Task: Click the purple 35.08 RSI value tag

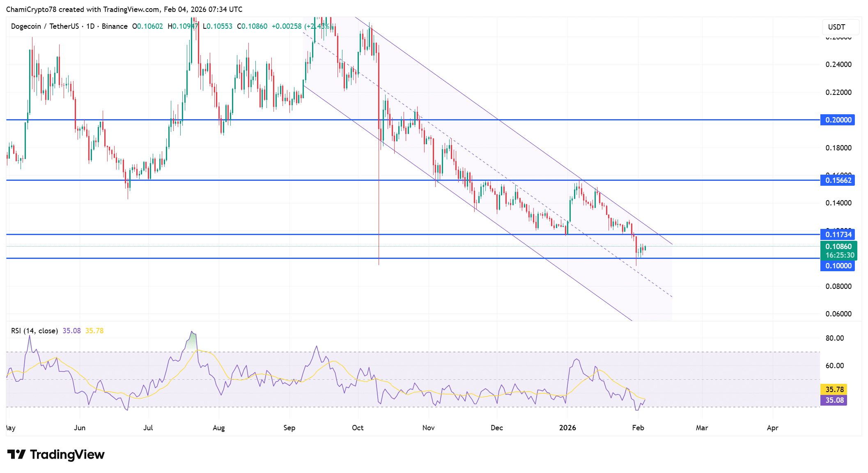Action: [834, 400]
